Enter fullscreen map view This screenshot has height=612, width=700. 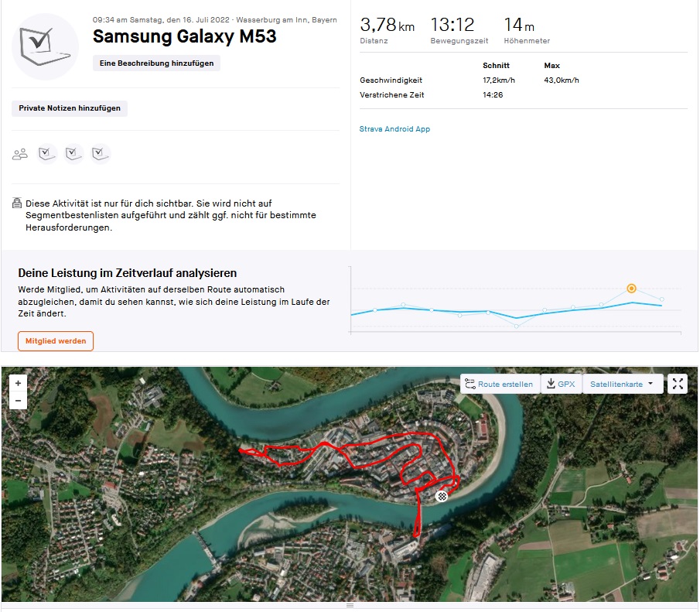click(677, 384)
